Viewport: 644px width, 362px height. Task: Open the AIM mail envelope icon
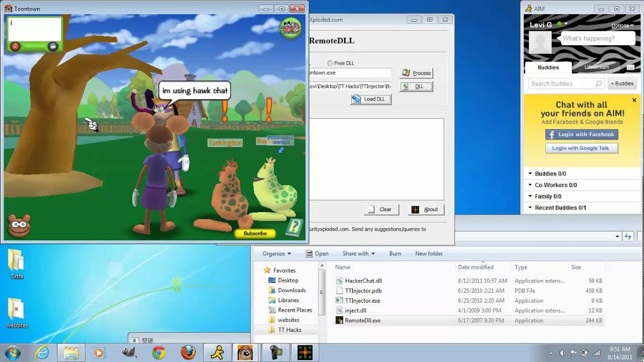click(x=630, y=67)
